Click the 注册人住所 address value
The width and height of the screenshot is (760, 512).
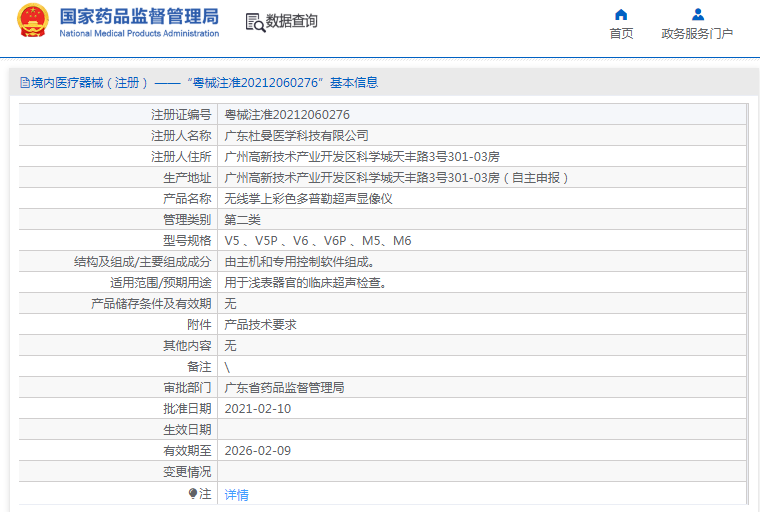coord(362,157)
